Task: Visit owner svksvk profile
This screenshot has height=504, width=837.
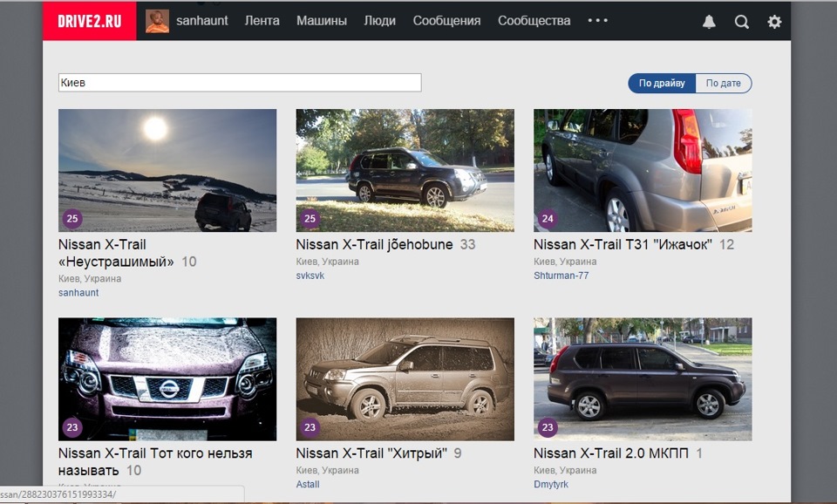Action: pyautogui.click(x=310, y=276)
